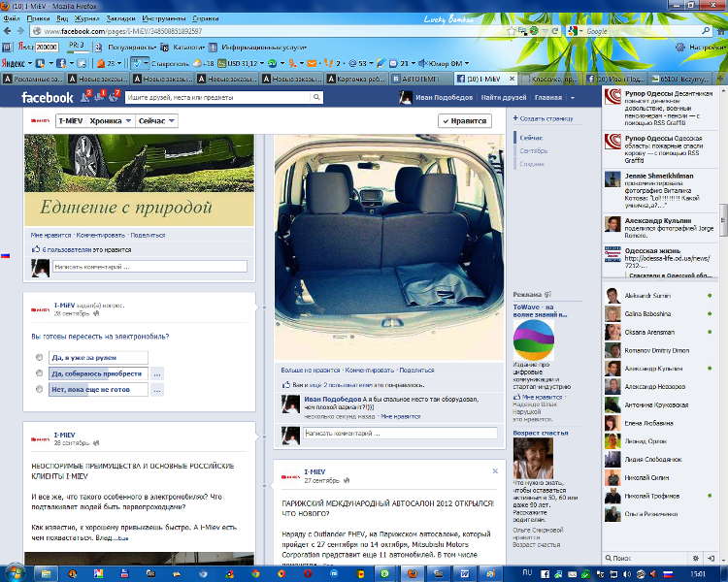Open Facebook friend requests icon
This screenshot has width=728, height=582.
[x=85, y=97]
